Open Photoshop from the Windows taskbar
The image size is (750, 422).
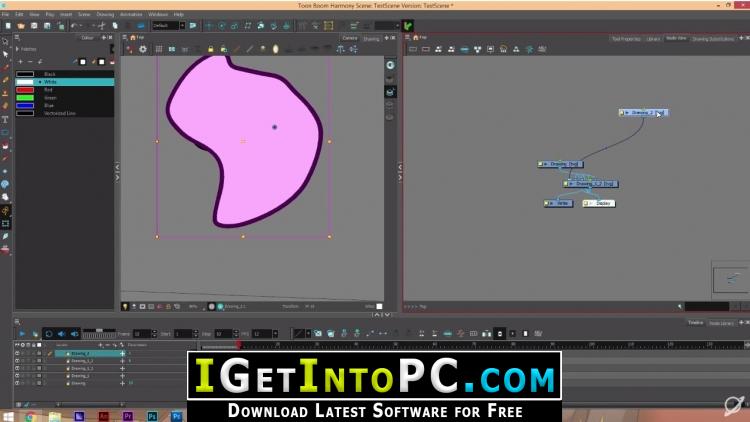152,416
